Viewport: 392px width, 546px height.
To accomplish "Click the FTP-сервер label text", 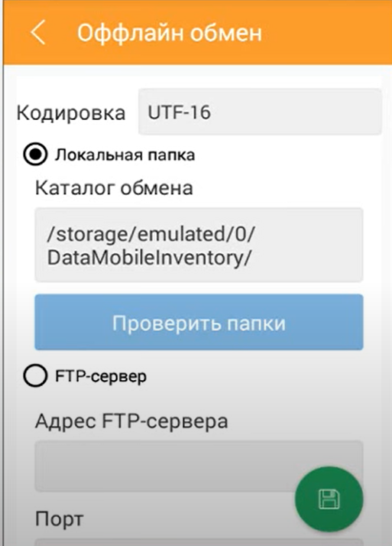I will pyautogui.click(x=101, y=376).
